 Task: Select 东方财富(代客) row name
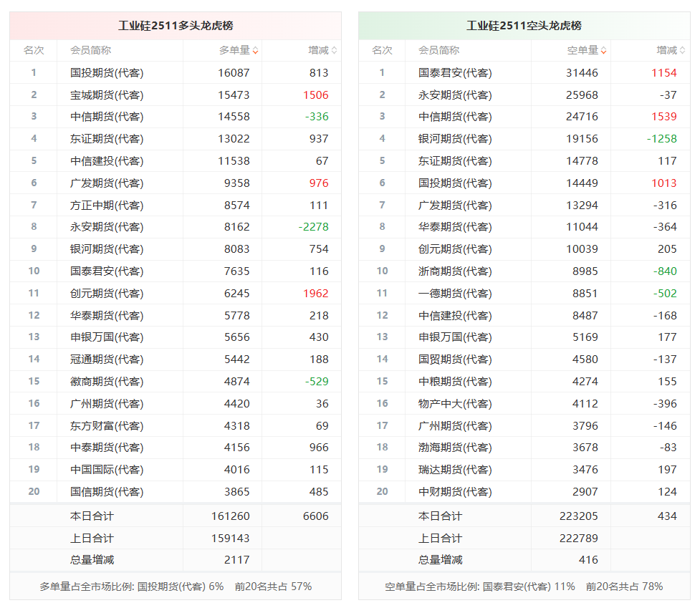tap(107, 425)
